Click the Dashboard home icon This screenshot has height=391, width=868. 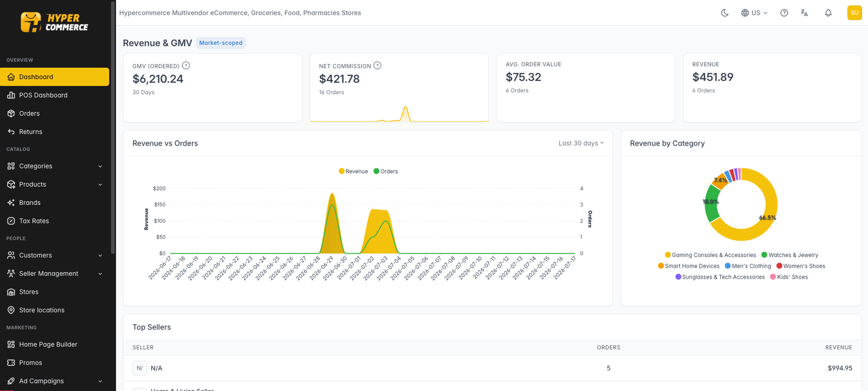click(11, 77)
